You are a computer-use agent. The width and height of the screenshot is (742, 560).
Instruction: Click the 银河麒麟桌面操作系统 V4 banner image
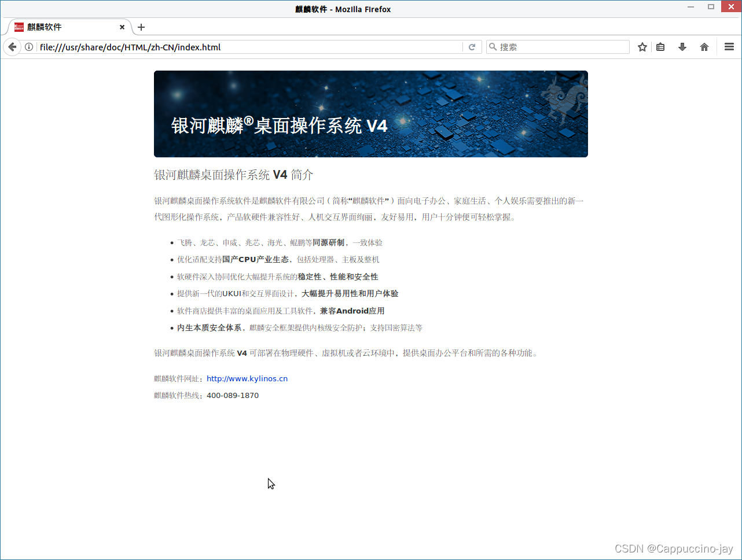371,114
